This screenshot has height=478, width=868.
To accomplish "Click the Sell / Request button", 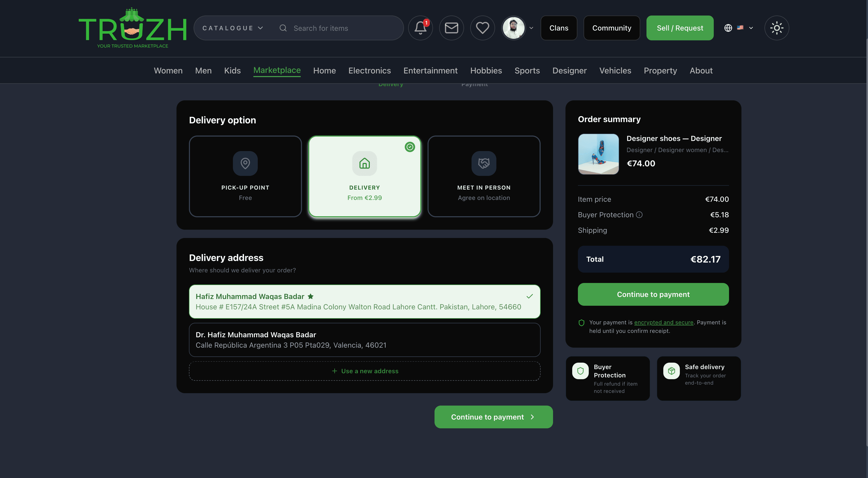I will coord(680,28).
